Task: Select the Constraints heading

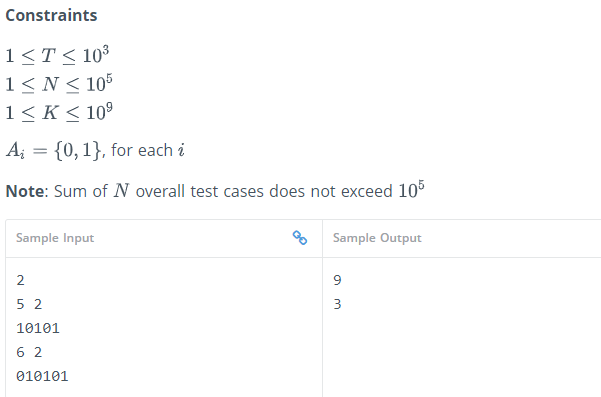Action: click(51, 15)
